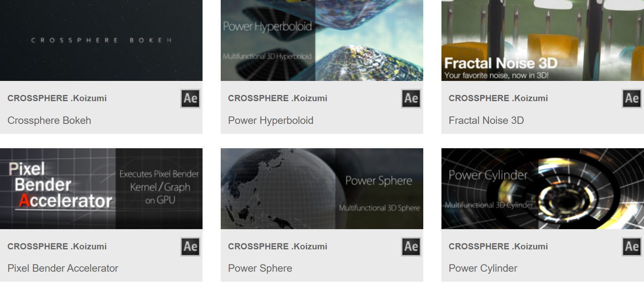Click CROSSPHERE .Koizumi on Fractal Noise 3D card

point(498,98)
